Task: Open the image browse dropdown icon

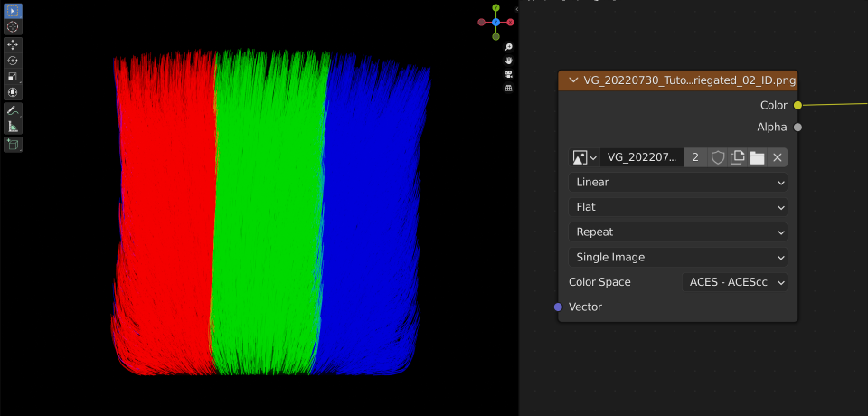Action: (x=585, y=158)
